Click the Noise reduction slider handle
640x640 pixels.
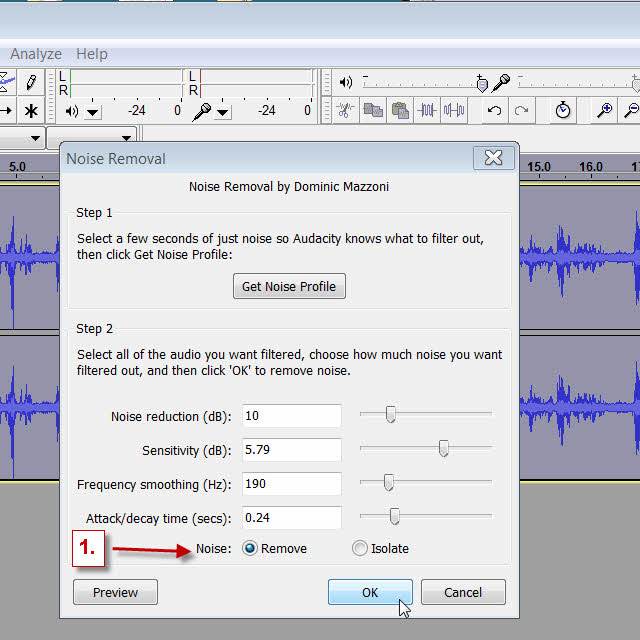(x=391, y=414)
